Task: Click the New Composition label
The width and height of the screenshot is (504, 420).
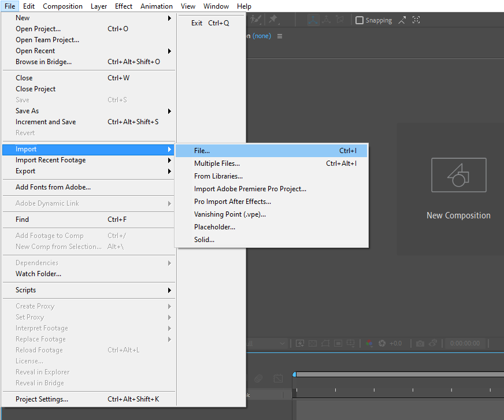Action: pyautogui.click(x=458, y=215)
